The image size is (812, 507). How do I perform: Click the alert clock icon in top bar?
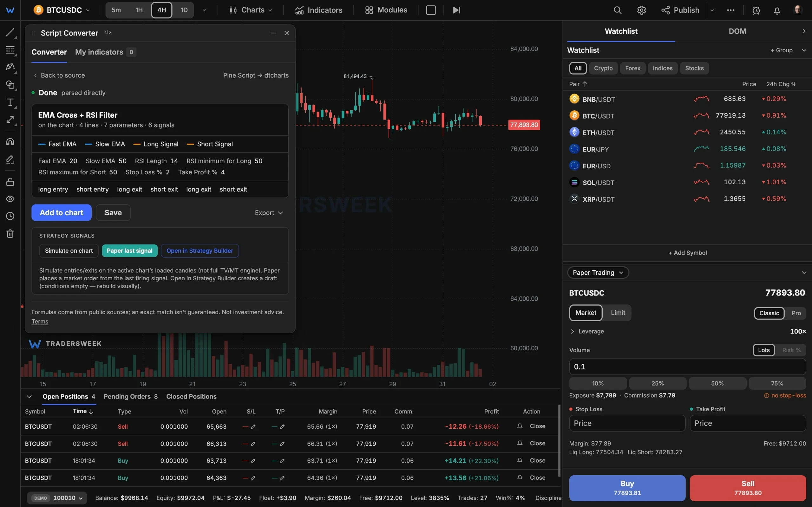756,10
